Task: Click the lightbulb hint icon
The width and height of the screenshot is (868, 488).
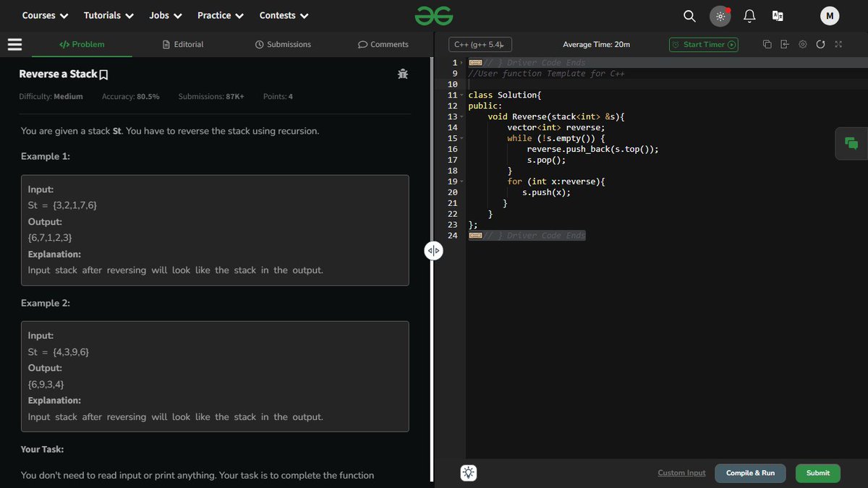Action: tap(469, 474)
